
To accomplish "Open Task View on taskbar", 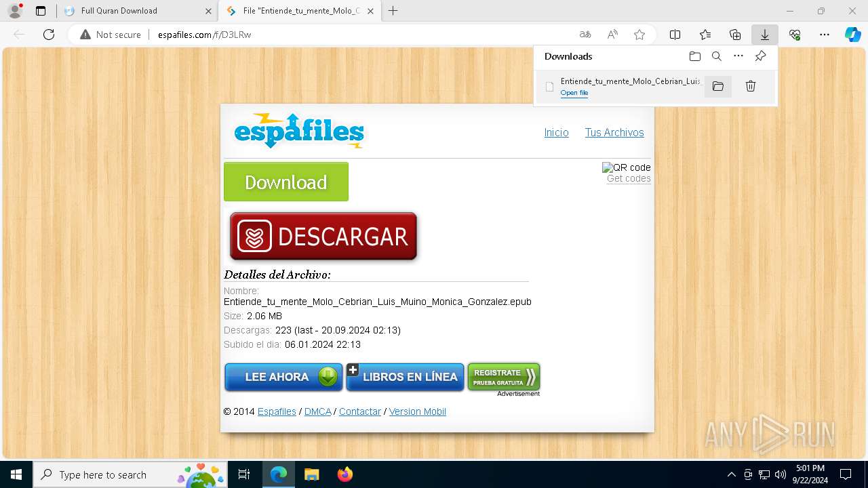I will point(244,474).
